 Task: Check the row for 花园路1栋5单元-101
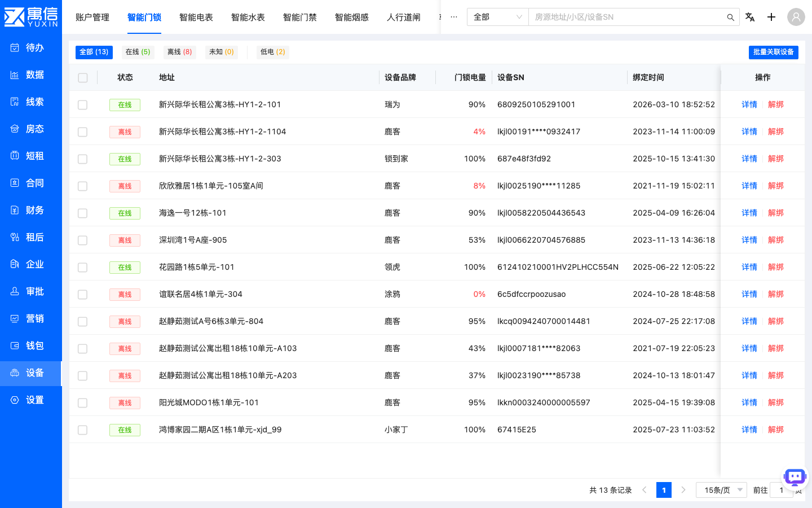pos(83,268)
